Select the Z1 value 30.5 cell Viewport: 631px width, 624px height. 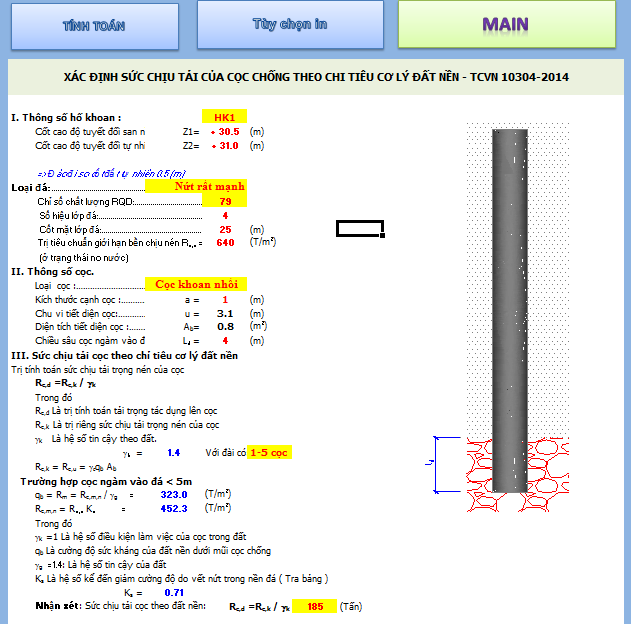pyautogui.click(x=225, y=132)
